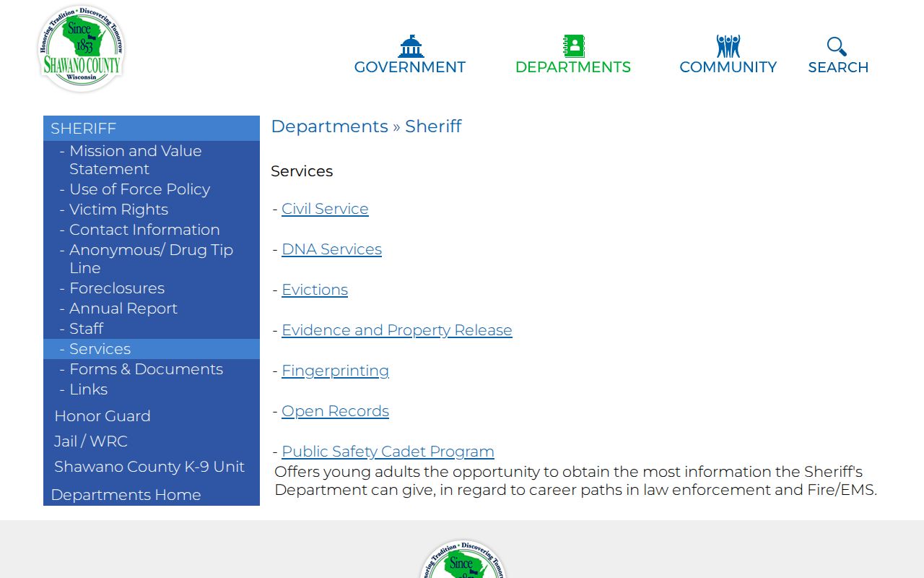The width and height of the screenshot is (924, 578).
Task: Click the Shawano County logo at top
Action: (82, 48)
